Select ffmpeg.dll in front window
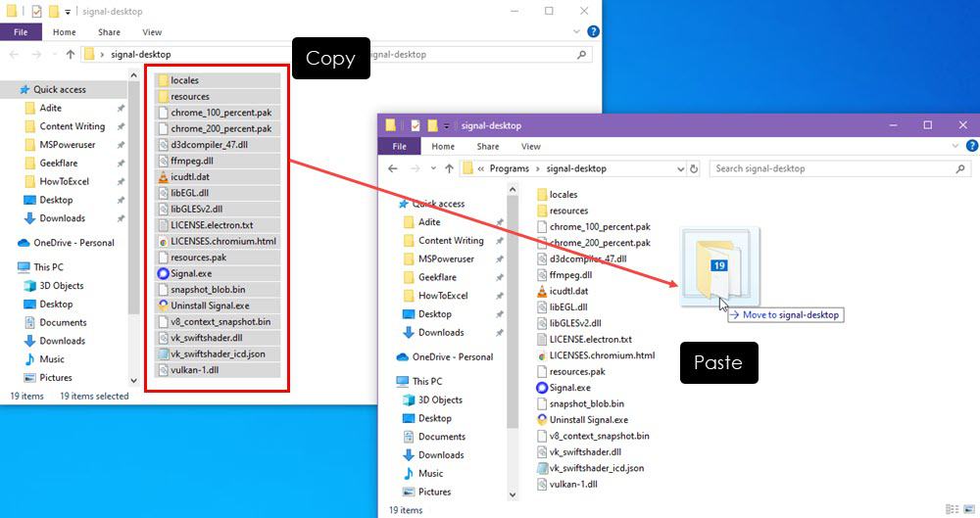Image resolution: width=980 pixels, height=518 pixels. [563, 275]
